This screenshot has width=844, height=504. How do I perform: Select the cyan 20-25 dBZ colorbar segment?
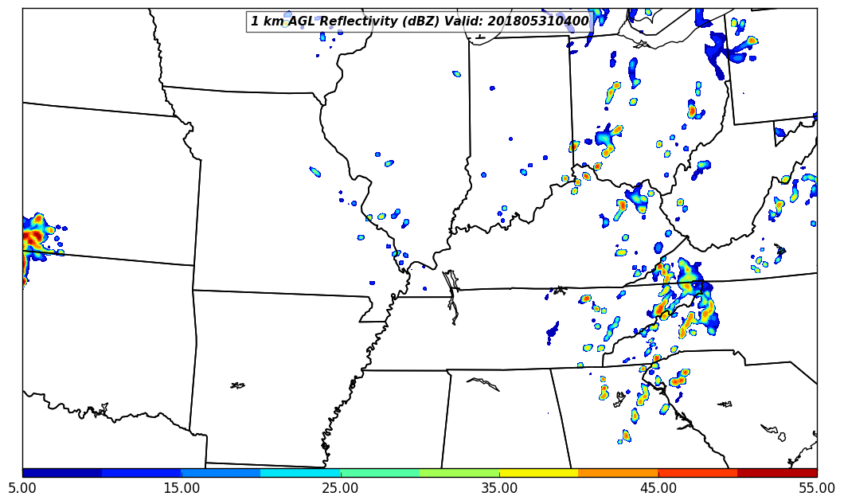300,473
